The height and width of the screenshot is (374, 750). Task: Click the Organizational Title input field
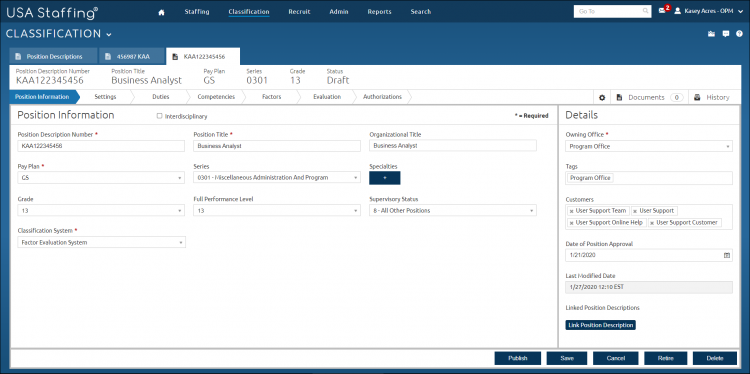point(453,146)
